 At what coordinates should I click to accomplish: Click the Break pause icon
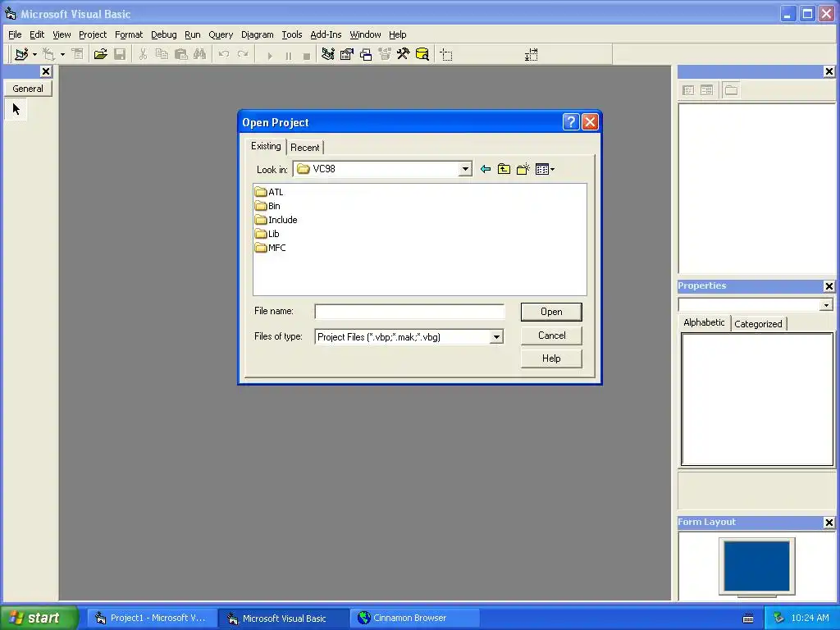(x=288, y=55)
